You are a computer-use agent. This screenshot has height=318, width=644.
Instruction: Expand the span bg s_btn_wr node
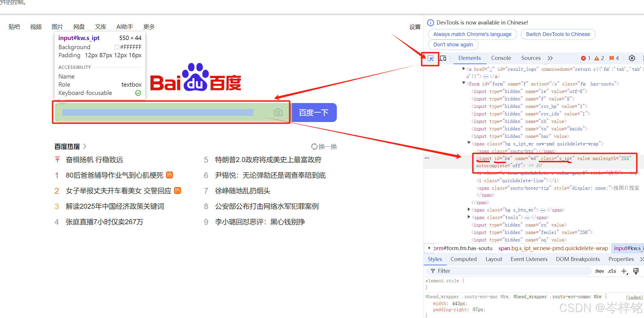tap(469, 210)
